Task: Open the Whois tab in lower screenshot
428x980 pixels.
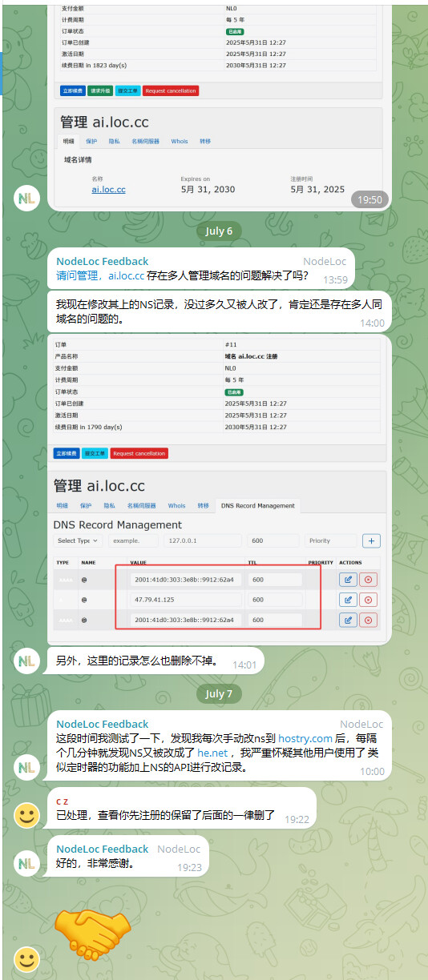Action: (176, 505)
